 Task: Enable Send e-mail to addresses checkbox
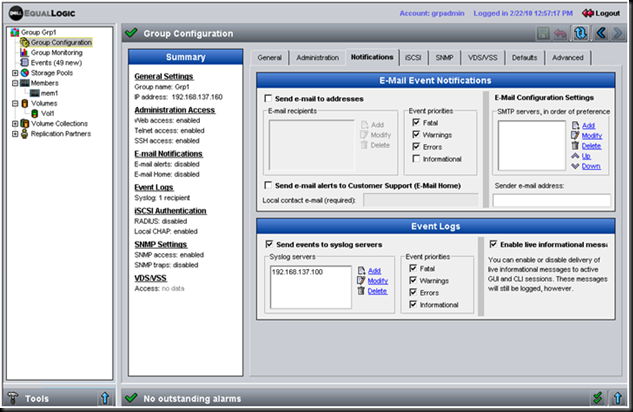tap(268, 98)
